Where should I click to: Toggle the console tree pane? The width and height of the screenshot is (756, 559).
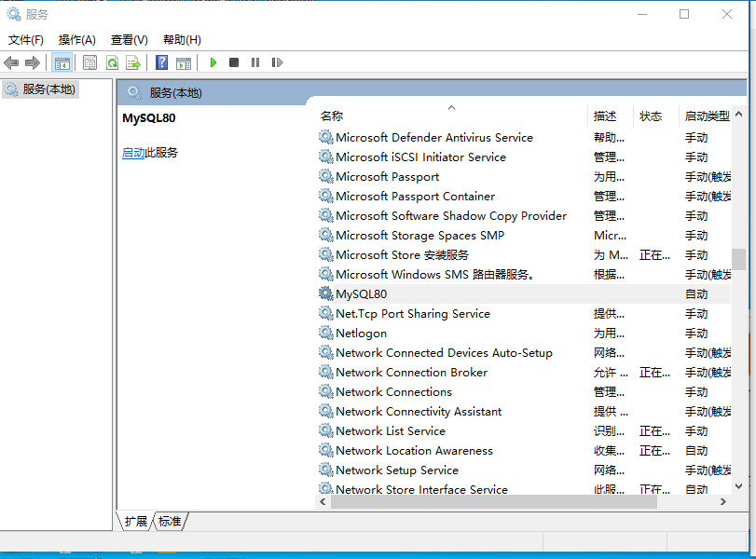(x=62, y=62)
